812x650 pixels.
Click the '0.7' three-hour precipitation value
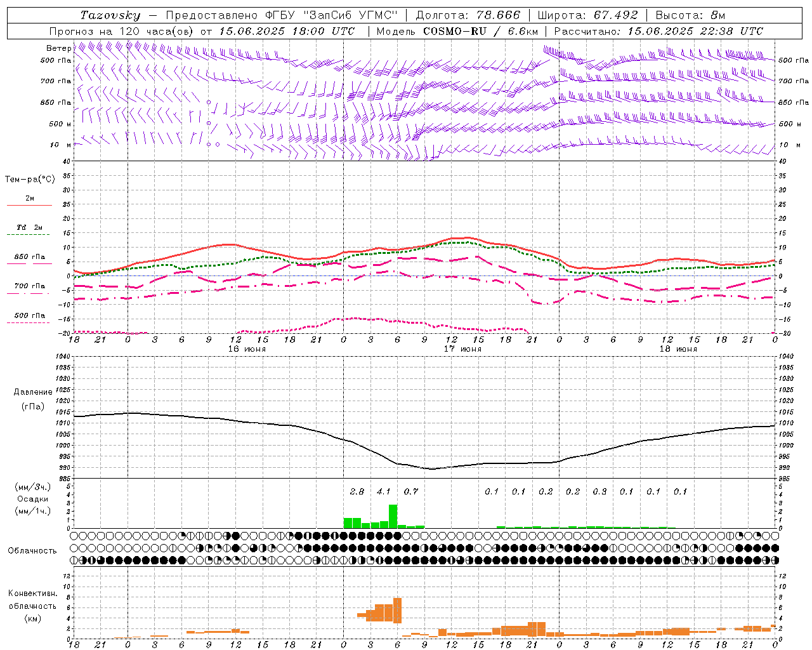coord(411,491)
